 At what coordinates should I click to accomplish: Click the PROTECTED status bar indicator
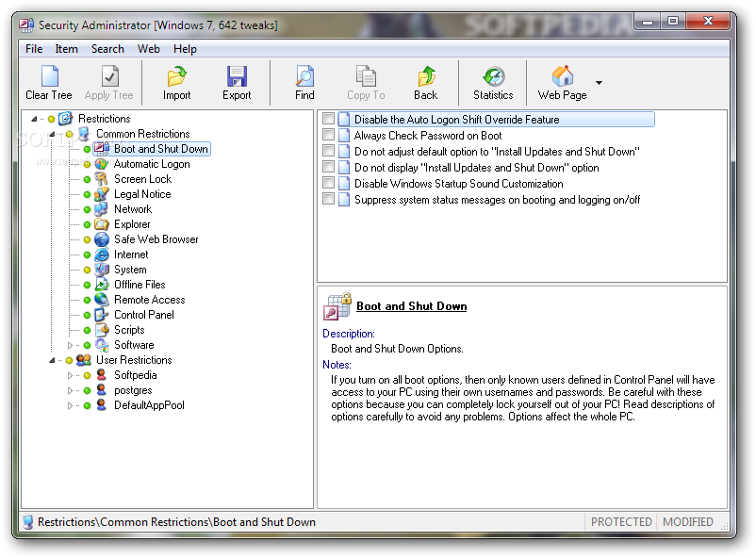[621, 522]
